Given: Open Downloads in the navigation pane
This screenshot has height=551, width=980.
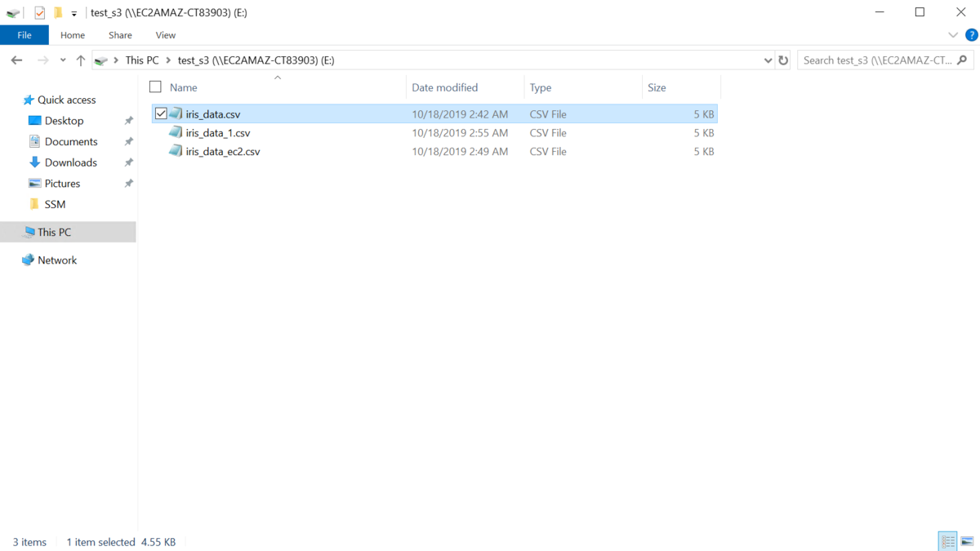Looking at the screenshot, I should (x=71, y=162).
